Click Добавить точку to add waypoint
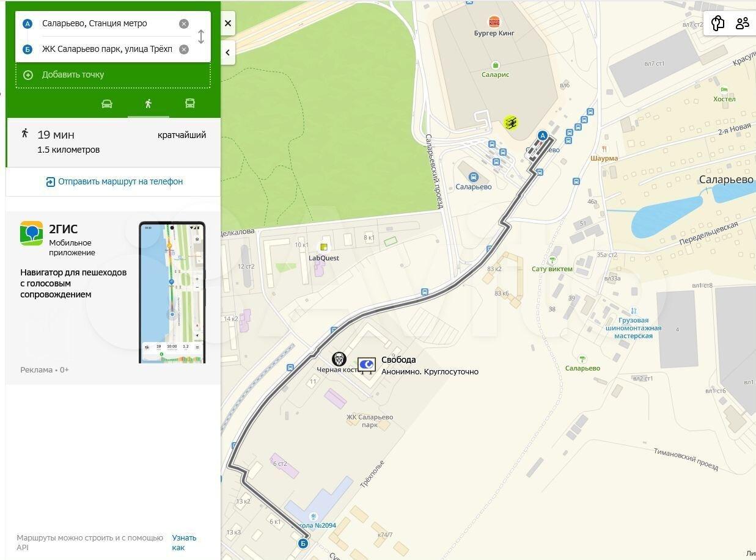The image size is (756, 560). tap(73, 75)
